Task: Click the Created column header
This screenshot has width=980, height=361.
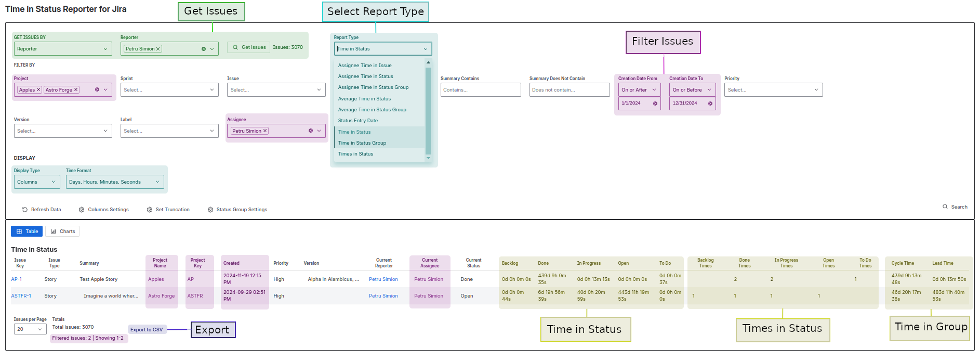Action: [232, 263]
